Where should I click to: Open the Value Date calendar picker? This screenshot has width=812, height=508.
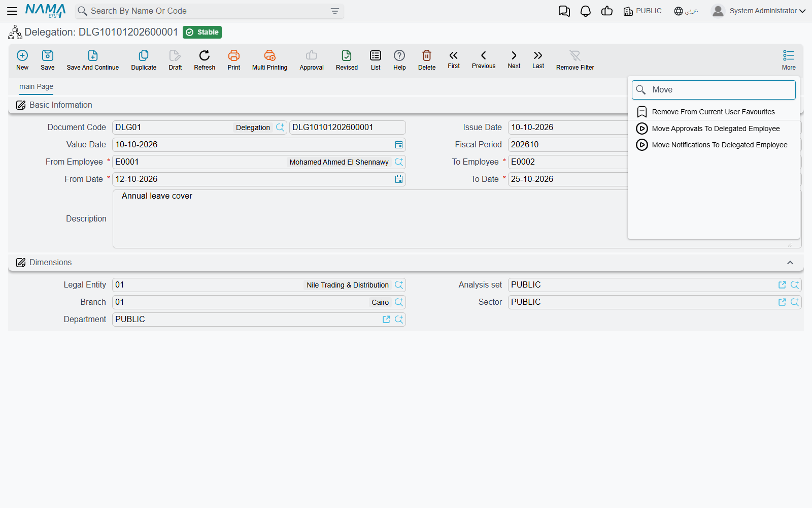tap(399, 145)
